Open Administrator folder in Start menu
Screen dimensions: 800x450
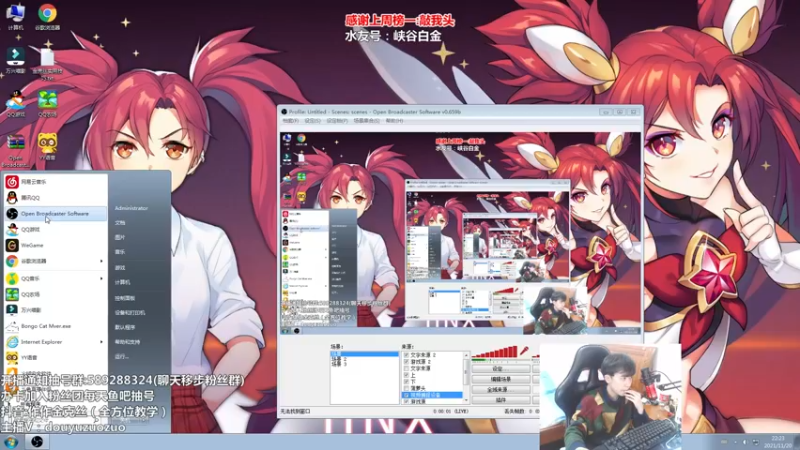click(131, 208)
